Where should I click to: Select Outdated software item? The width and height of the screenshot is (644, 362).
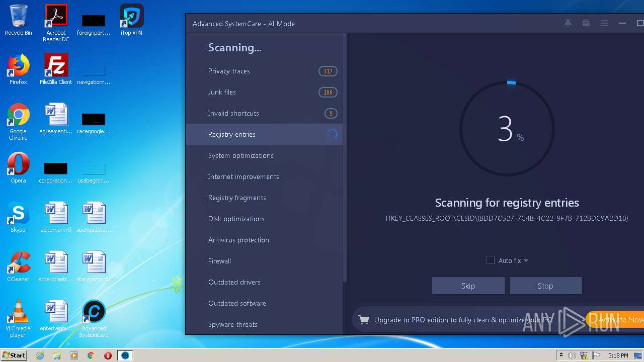point(264,303)
